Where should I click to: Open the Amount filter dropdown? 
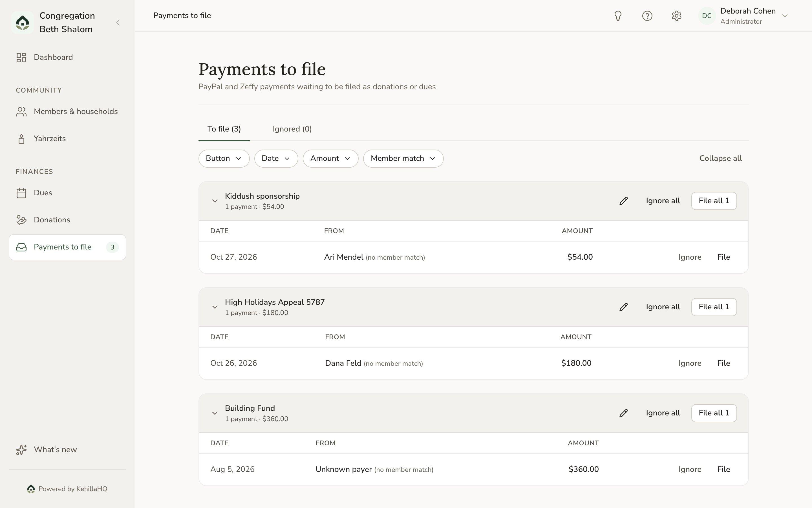click(330, 159)
